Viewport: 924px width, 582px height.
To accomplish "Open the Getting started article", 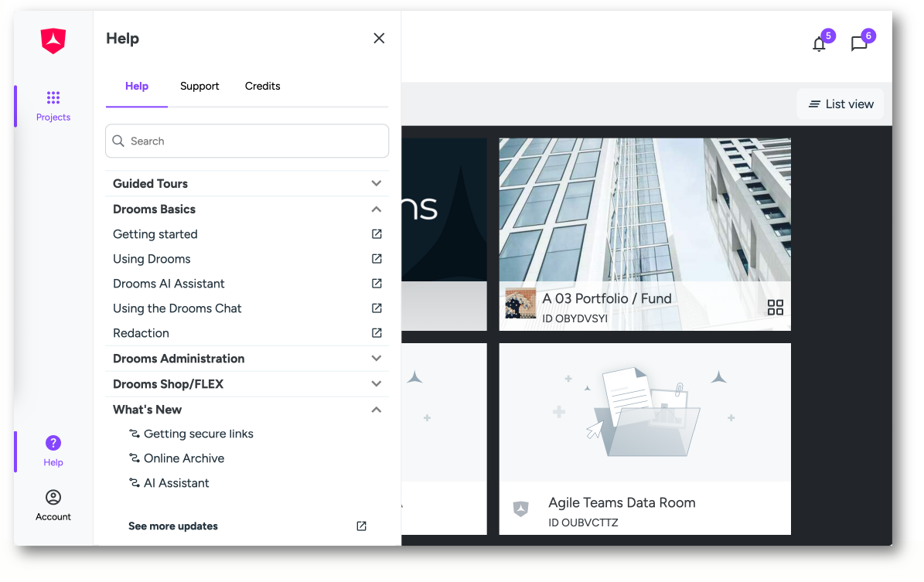I will [x=155, y=234].
